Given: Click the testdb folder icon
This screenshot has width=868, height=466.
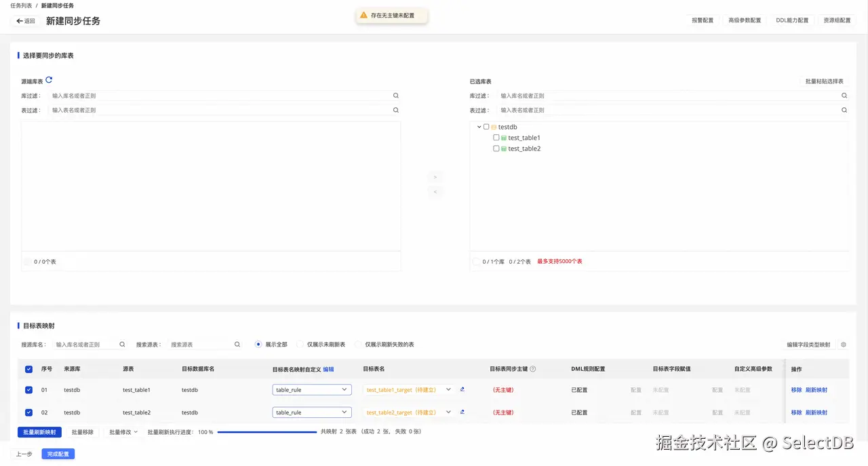Looking at the screenshot, I should click(494, 127).
